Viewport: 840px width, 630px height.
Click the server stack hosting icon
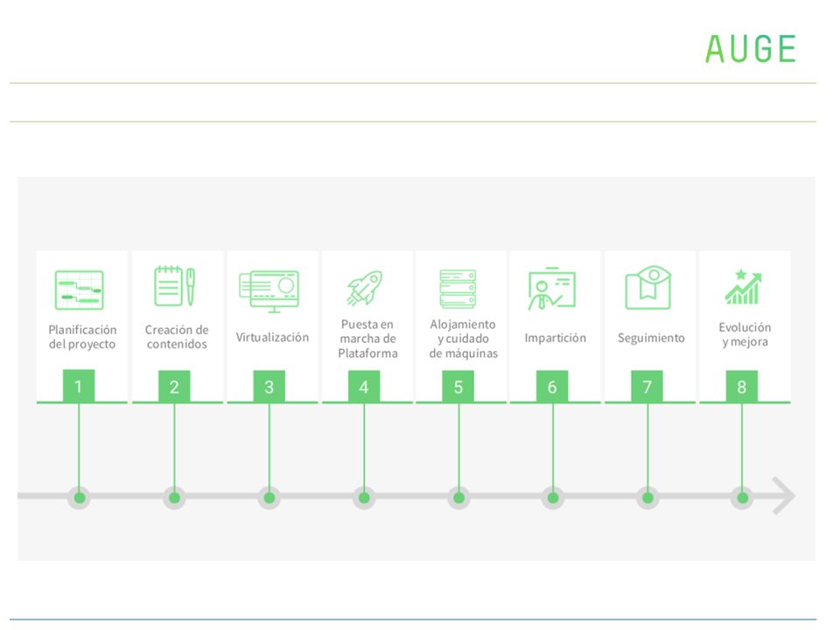(x=458, y=289)
